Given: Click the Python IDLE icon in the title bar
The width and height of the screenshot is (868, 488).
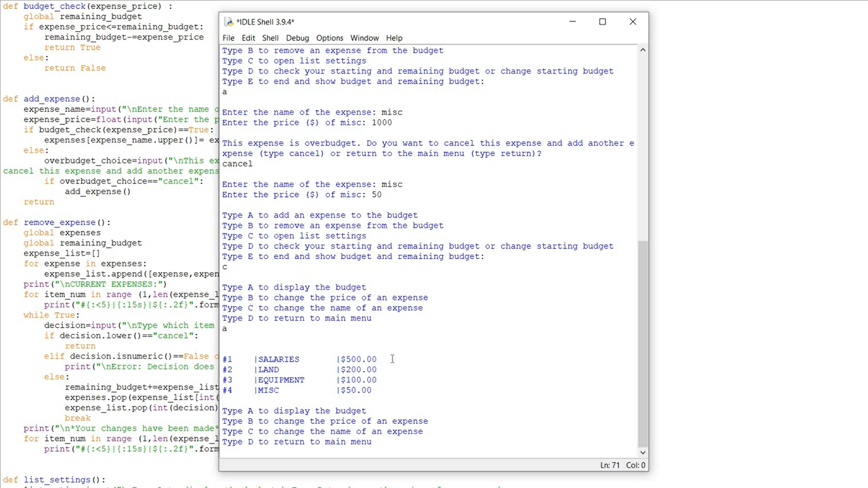Looking at the screenshot, I should click(229, 22).
